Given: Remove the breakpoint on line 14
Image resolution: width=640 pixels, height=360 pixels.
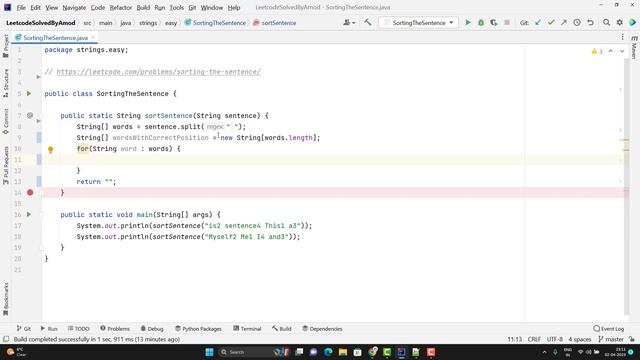Looking at the screenshot, I should [x=30, y=192].
